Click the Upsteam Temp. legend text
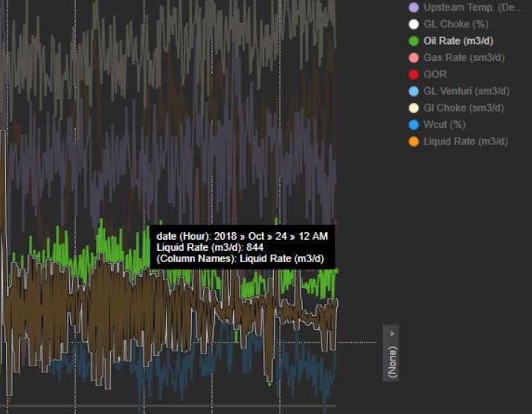 (x=473, y=7)
